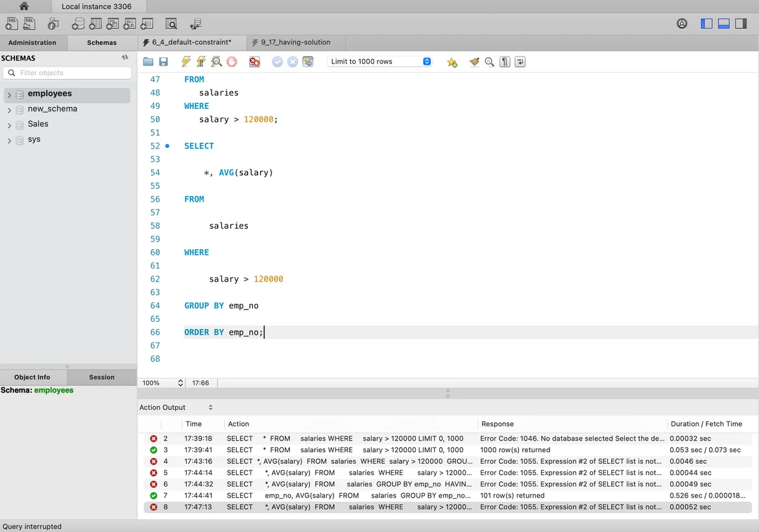759x532 pixels.
Task: Execute the query with the lightning bolt icon
Action: 186,62
